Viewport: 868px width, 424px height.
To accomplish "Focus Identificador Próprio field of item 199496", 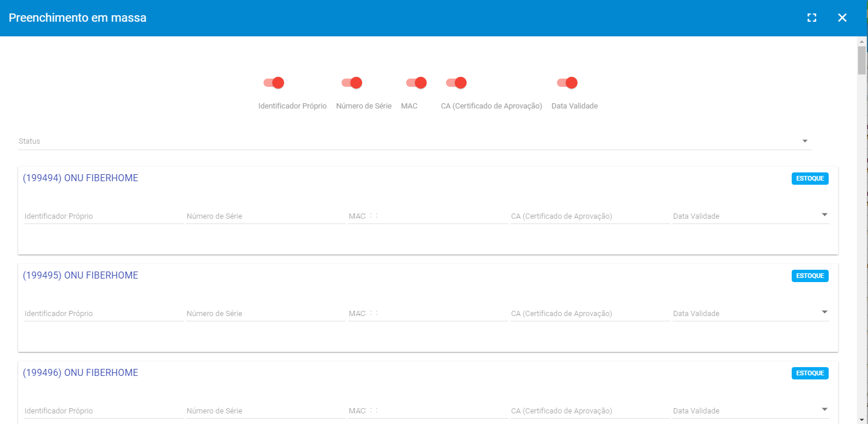I will [103, 411].
